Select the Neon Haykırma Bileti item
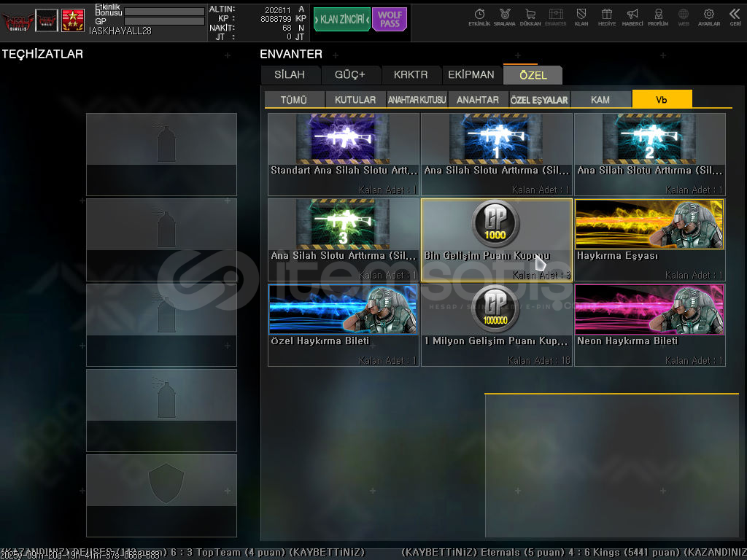The width and height of the screenshot is (747, 560). pos(649,324)
